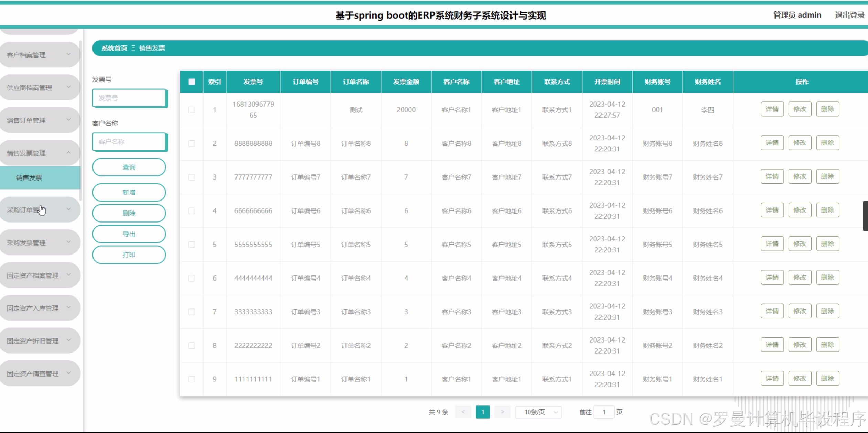This screenshot has height=433, width=868.
Task: Check the checkbox for row index 7
Action: (x=191, y=312)
